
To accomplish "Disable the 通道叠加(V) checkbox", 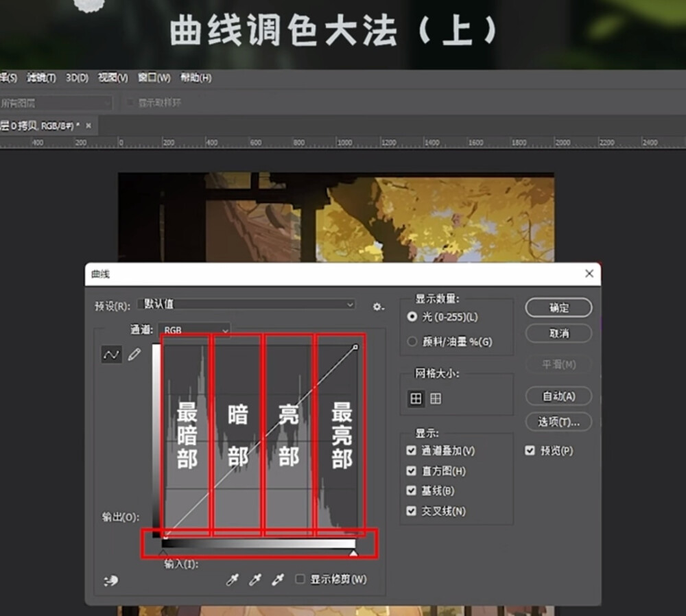I will (411, 451).
